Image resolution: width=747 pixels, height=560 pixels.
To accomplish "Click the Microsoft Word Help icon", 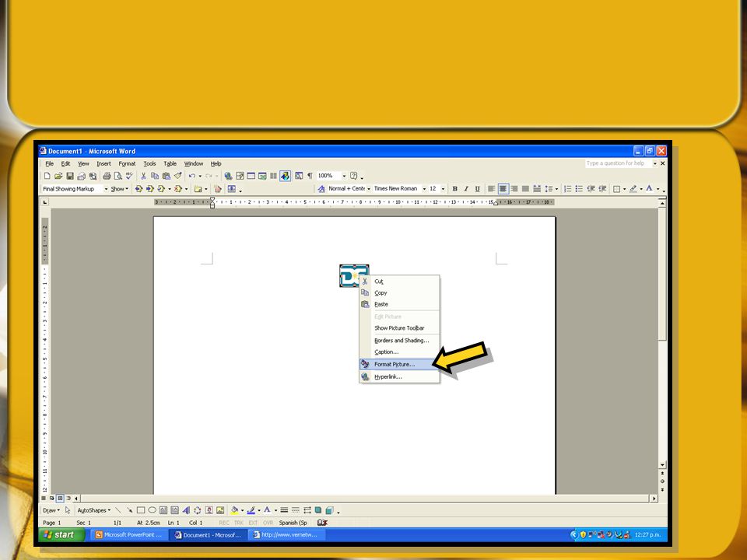I will pos(353,177).
